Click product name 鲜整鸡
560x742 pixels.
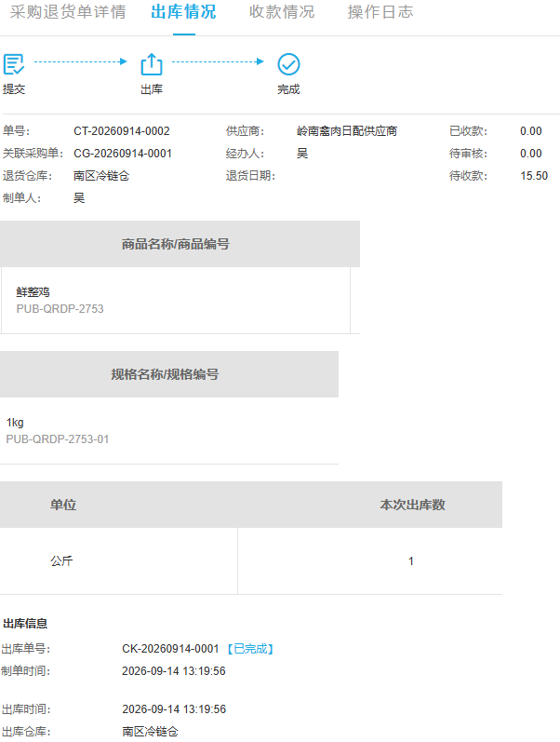point(33,292)
